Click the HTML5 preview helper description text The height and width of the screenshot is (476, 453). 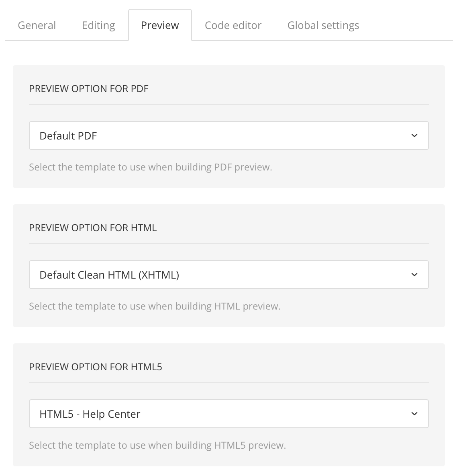tap(157, 445)
